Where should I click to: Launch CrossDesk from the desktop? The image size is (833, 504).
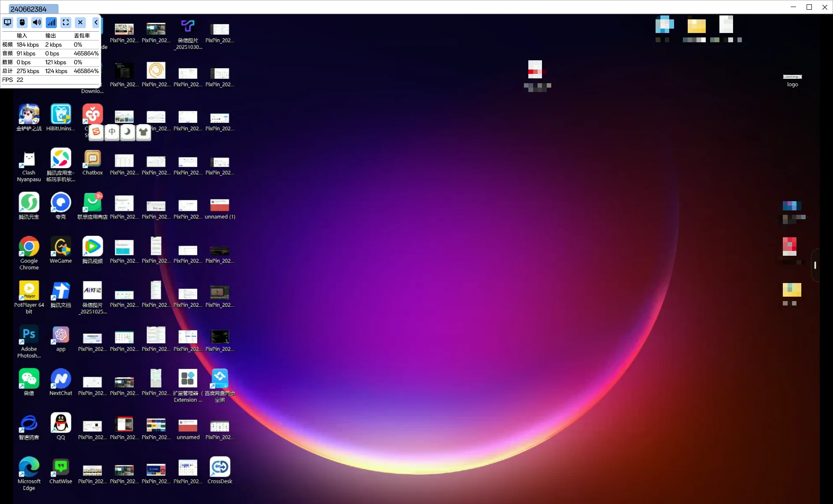220,467
